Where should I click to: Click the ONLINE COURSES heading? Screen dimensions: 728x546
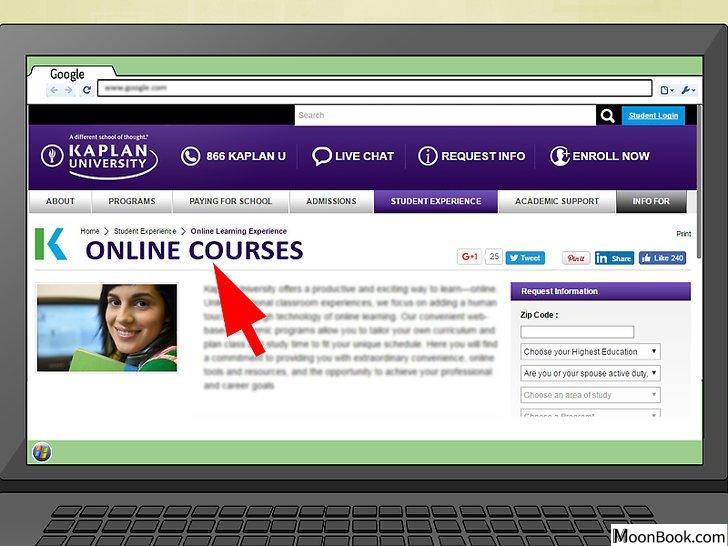194,250
